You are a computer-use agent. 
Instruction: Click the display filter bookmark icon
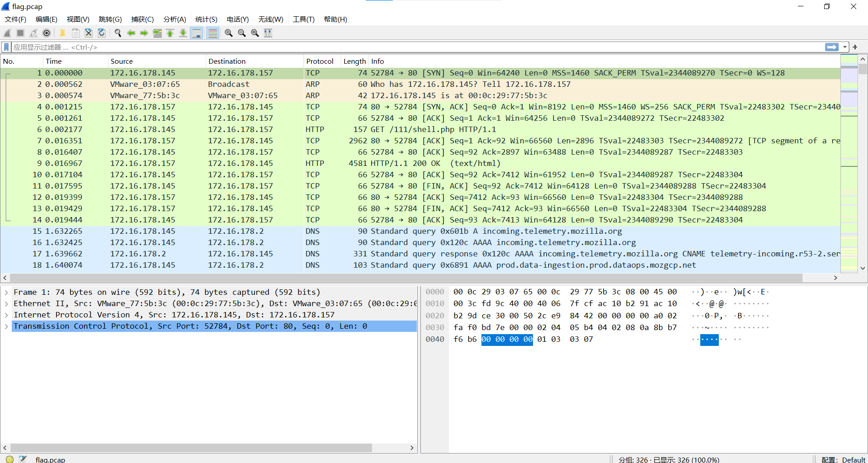click(6, 47)
